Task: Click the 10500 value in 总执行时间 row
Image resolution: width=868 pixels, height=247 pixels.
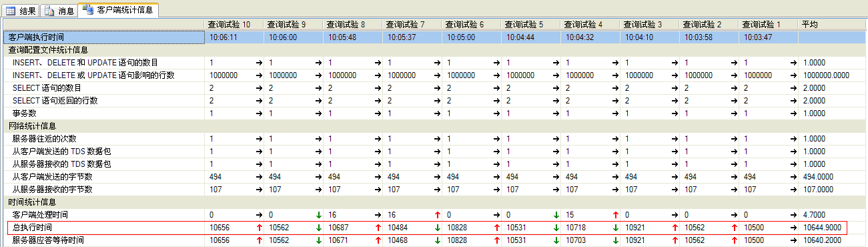Action: tap(754, 227)
